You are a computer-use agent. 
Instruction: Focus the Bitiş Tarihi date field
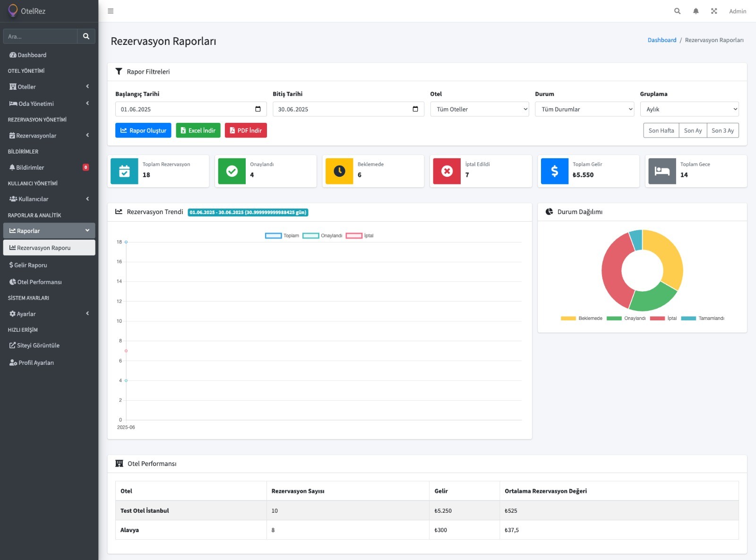point(349,109)
